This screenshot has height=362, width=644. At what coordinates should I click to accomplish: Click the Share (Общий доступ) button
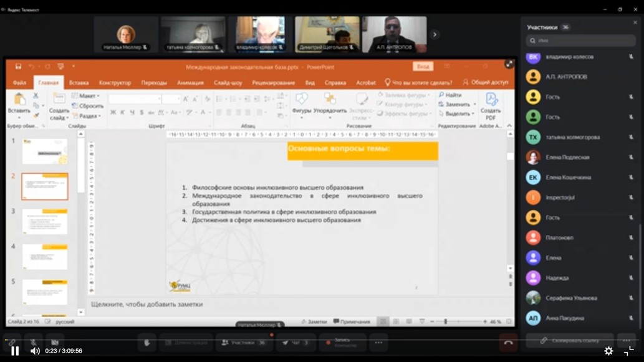[x=486, y=82]
